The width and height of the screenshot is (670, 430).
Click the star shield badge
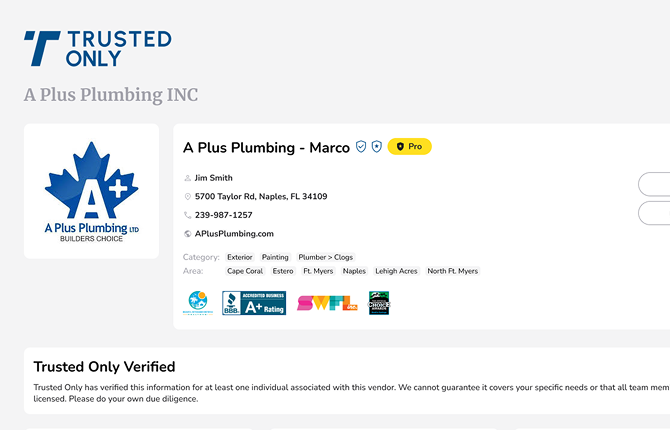tap(376, 147)
